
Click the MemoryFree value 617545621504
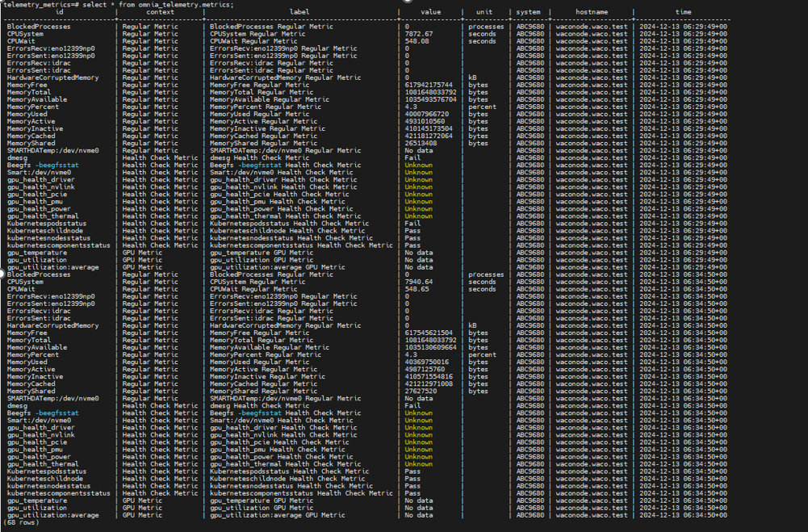tap(429, 333)
